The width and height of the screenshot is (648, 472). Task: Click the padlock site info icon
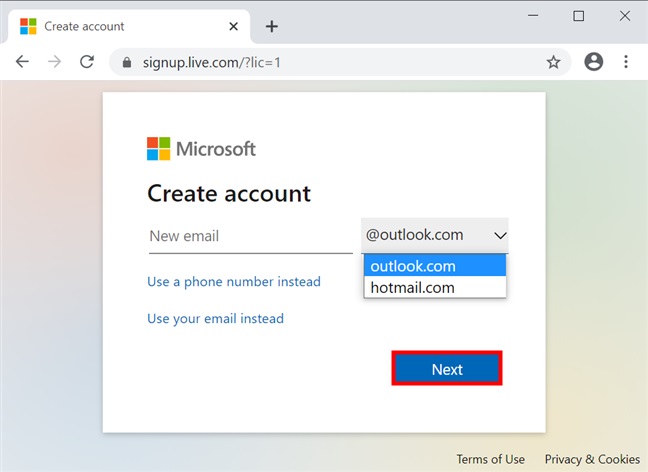(126, 62)
